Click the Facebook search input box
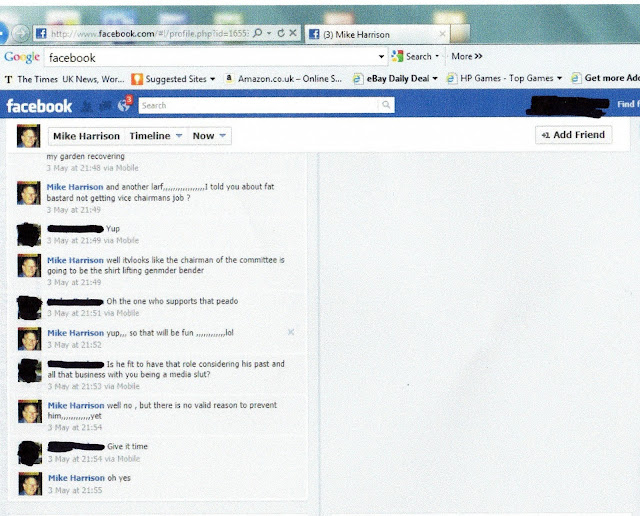The width and height of the screenshot is (640, 516). click(258, 105)
